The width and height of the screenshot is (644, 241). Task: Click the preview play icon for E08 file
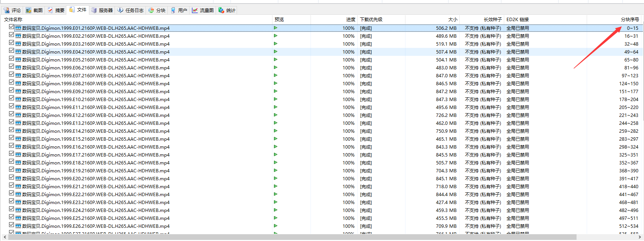click(x=275, y=83)
